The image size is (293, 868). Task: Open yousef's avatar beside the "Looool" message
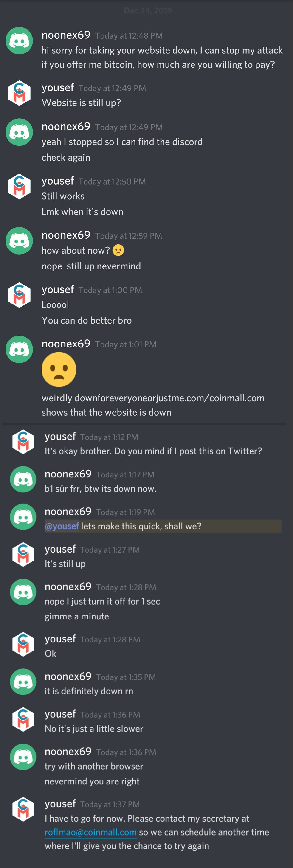tap(19, 295)
